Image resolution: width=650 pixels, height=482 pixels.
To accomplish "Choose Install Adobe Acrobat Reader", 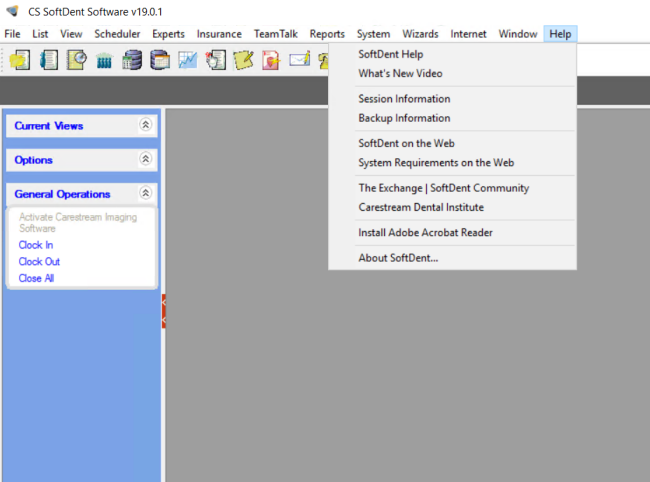I will [452, 233].
